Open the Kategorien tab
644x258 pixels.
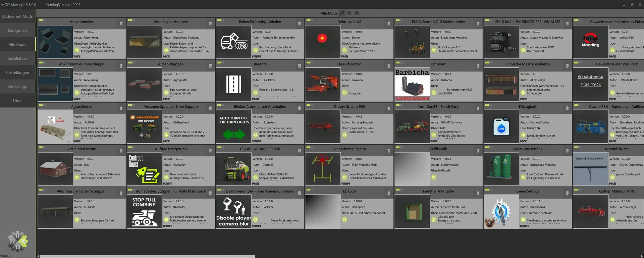(17, 31)
